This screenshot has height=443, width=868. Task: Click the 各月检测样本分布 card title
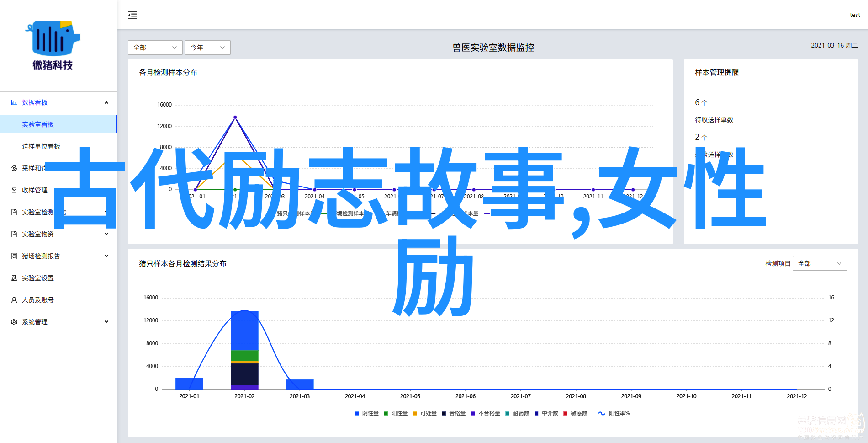coord(168,72)
